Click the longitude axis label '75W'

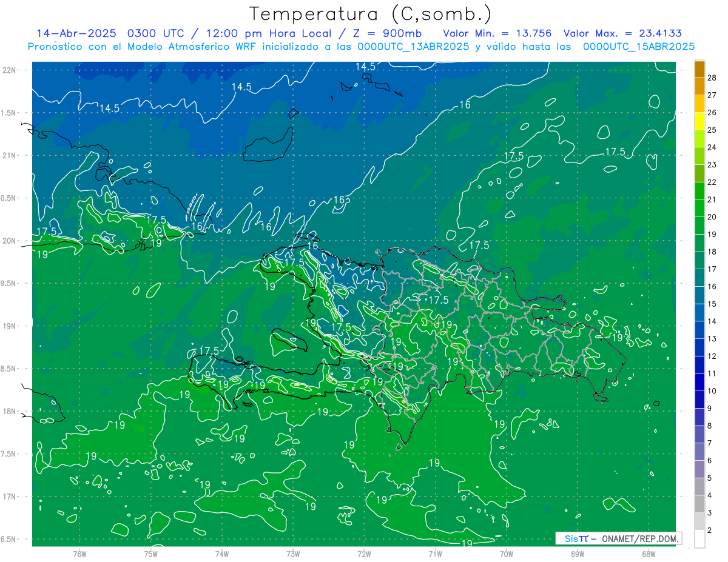pyautogui.click(x=150, y=554)
